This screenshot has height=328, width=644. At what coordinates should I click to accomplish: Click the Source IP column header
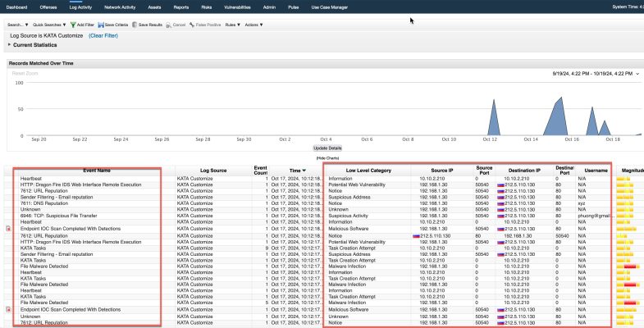coord(442,171)
